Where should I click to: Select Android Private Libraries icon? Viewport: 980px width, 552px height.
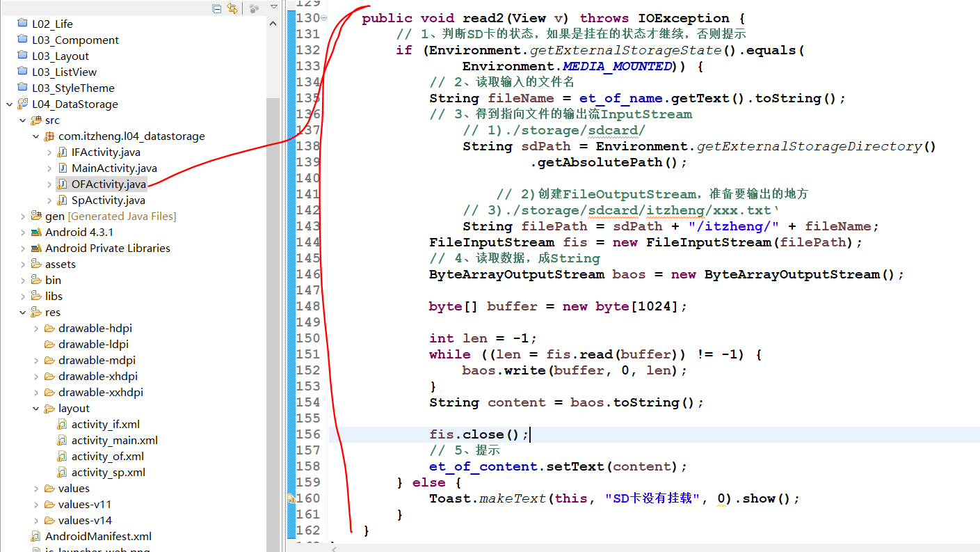(x=36, y=248)
